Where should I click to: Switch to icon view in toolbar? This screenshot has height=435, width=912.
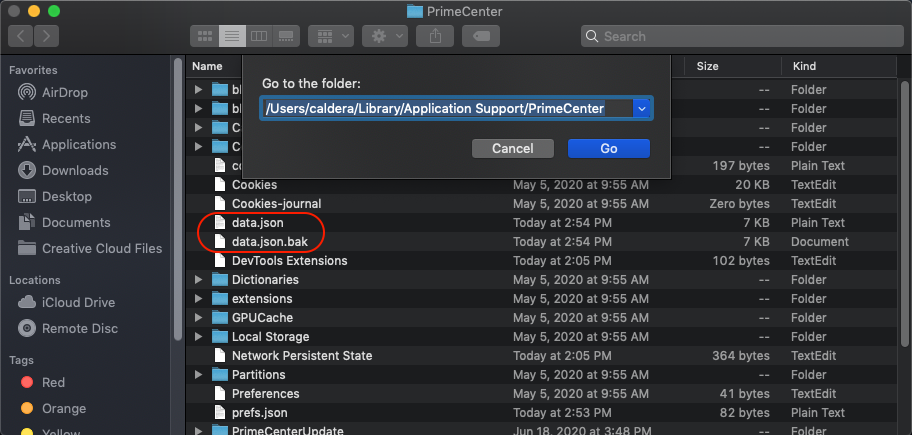click(x=205, y=36)
